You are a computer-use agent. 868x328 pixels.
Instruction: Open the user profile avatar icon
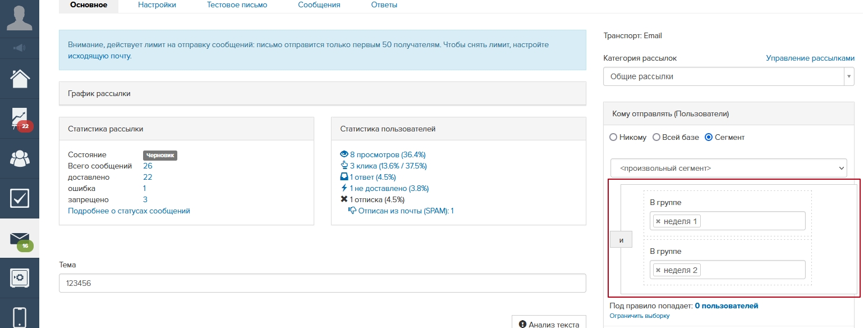point(20,18)
